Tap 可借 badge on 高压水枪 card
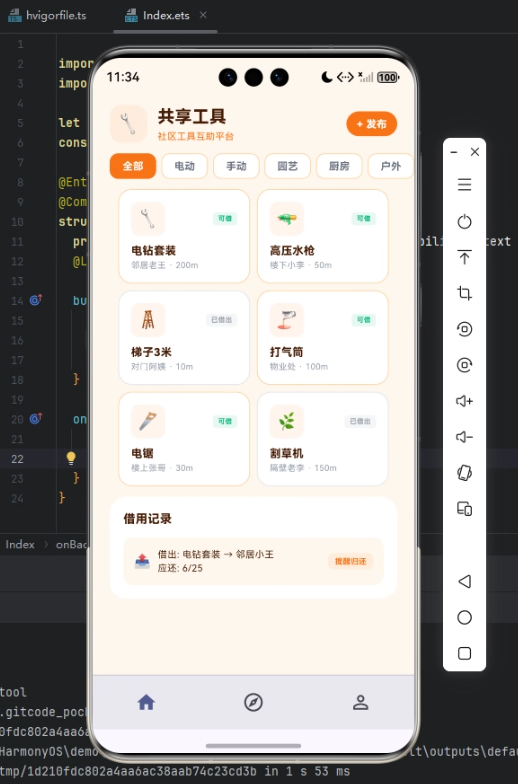This screenshot has height=784, width=518. coord(364,218)
